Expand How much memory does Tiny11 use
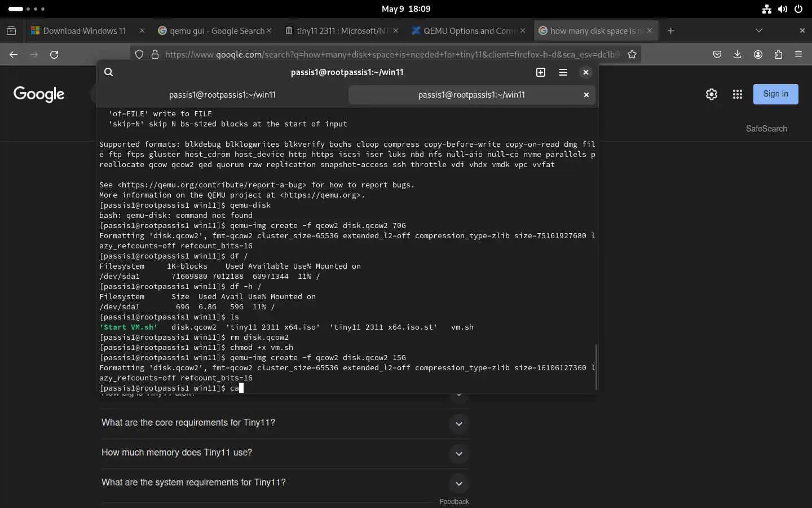This screenshot has height=508, width=812. click(x=285, y=453)
